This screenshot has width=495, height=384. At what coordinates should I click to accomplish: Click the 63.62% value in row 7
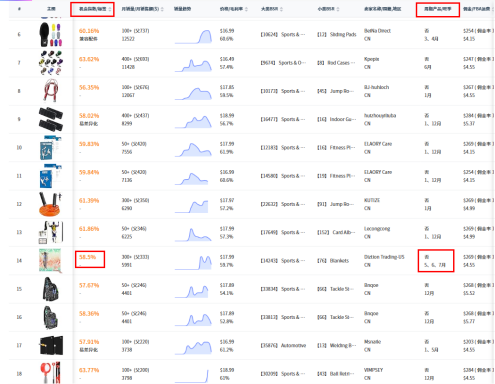(89, 59)
